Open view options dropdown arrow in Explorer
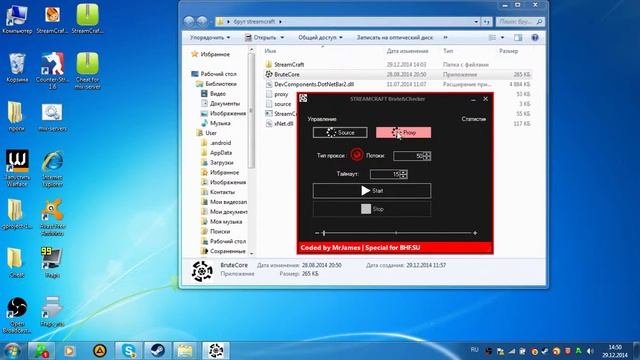The width and height of the screenshot is (640, 360). [x=502, y=38]
